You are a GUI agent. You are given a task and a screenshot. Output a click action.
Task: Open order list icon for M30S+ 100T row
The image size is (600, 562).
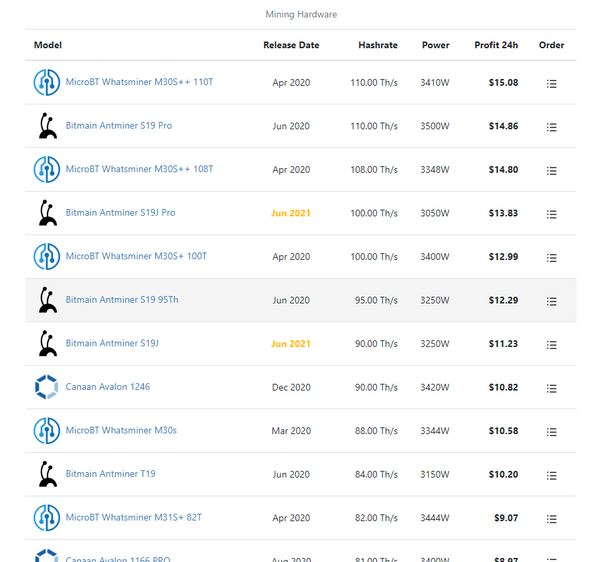tap(551, 258)
